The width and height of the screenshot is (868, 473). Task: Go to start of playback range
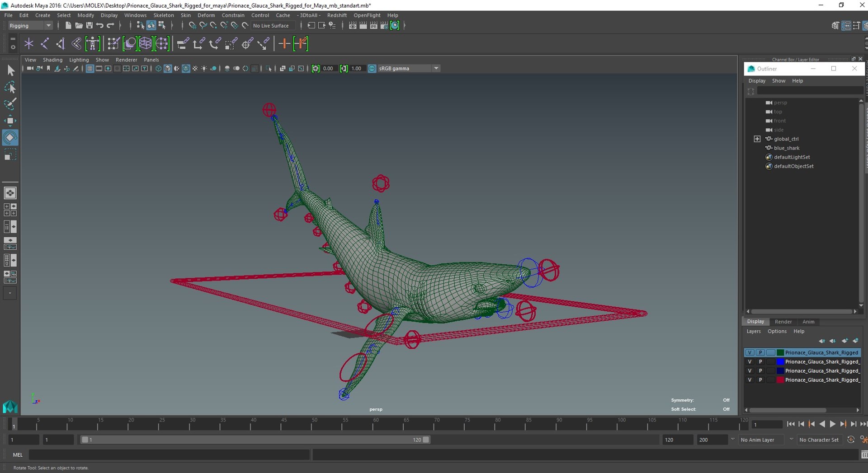click(x=790, y=424)
